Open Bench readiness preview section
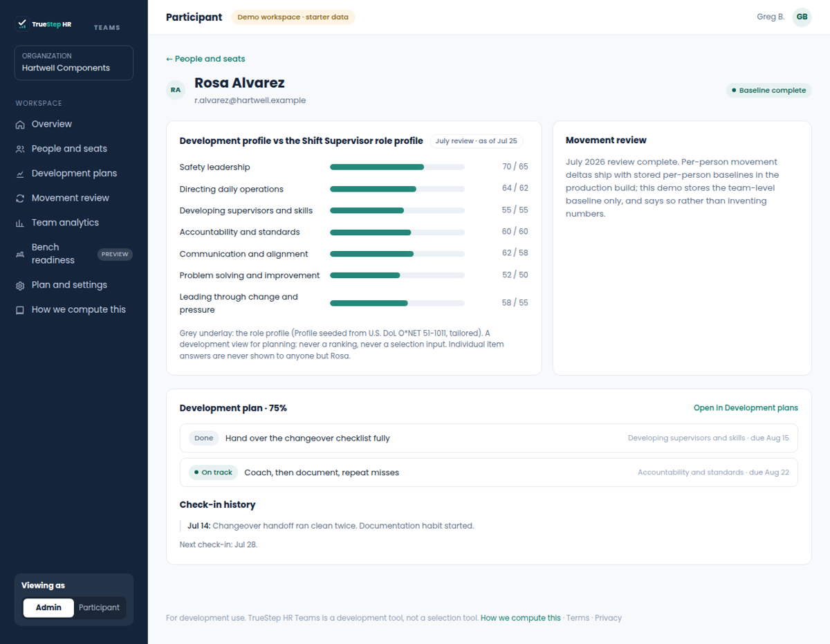Screen dimensions: 830x644 [73, 254]
